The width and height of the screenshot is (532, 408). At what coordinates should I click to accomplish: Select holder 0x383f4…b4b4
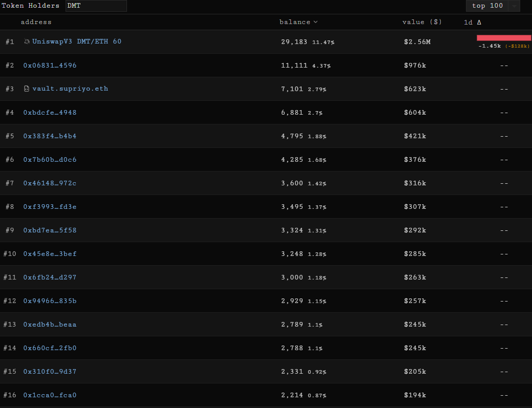point(50,136)
